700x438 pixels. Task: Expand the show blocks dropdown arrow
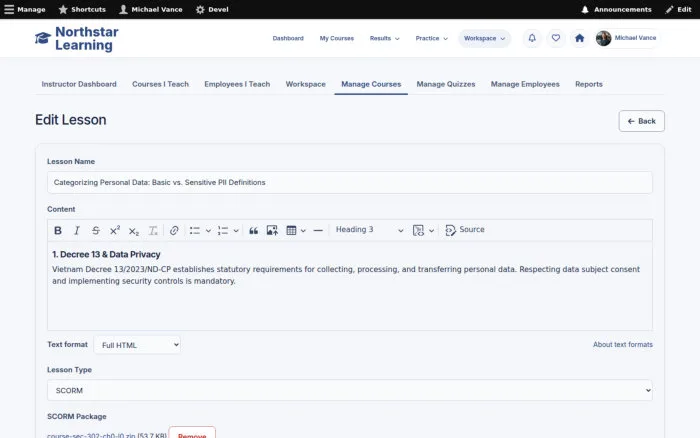pos(431,230)
